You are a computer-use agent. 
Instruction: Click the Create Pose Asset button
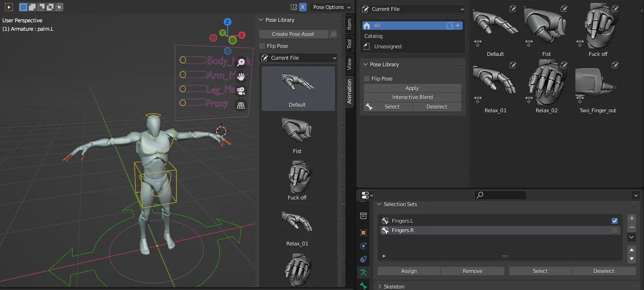pyautogui.click(x=292, y=34)
